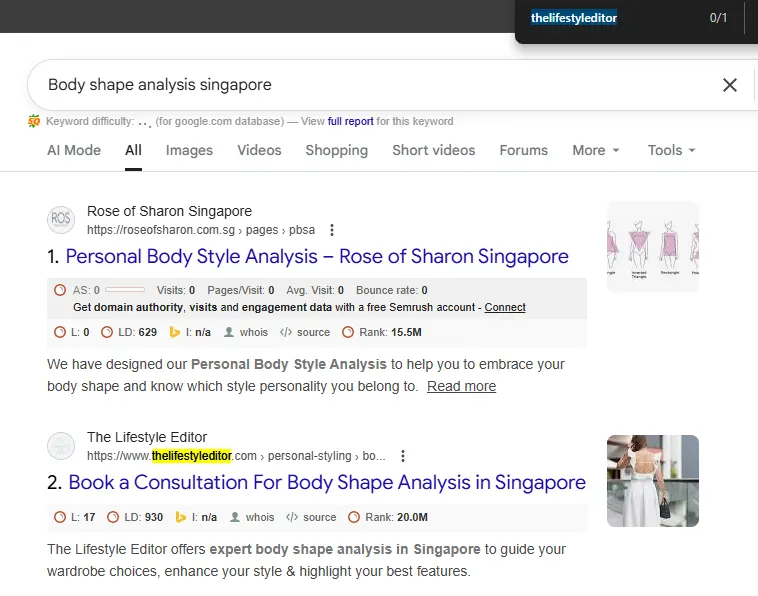Click the Avg. Visit: 0 metric
The image size is (758, 596).
pos(315,291)
